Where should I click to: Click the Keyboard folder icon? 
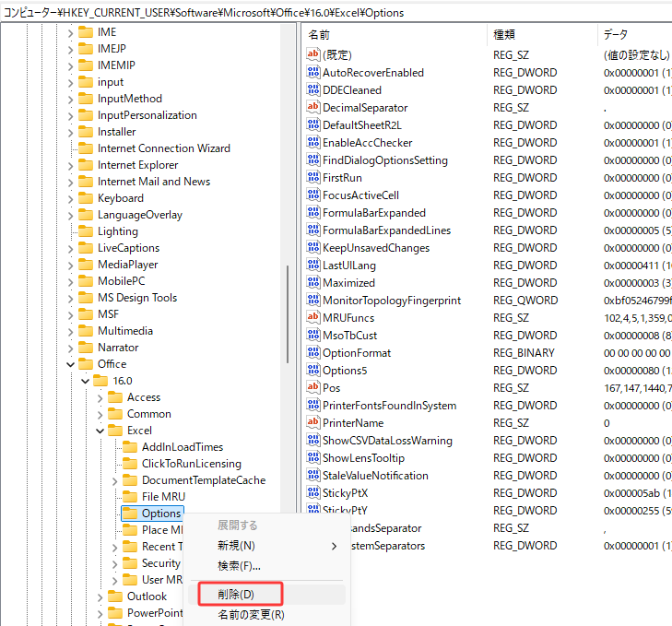click(x=86, y=198)
